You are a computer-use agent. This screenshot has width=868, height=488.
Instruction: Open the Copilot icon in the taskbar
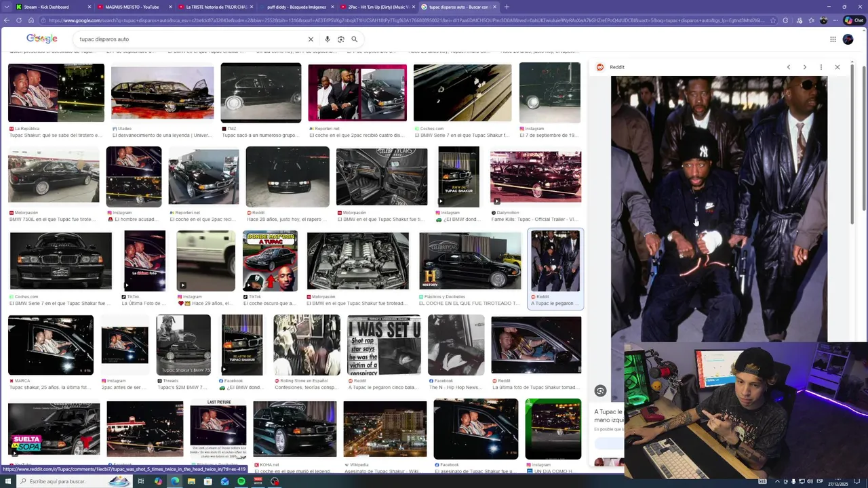(158, 481)
